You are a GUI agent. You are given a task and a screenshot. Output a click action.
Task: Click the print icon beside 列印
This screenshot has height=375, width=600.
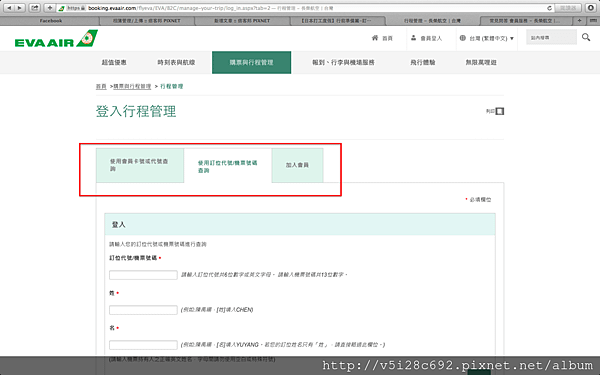click(500, 111)
